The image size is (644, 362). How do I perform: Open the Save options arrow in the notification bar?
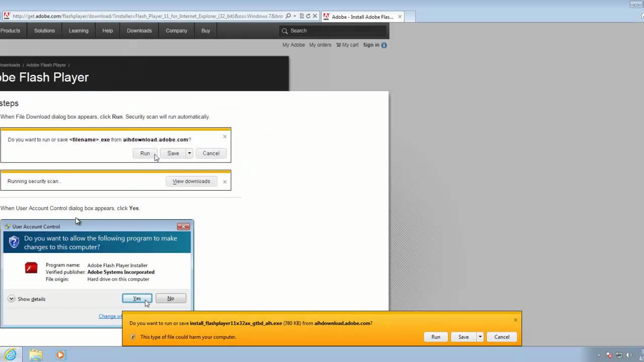[480, 337]
